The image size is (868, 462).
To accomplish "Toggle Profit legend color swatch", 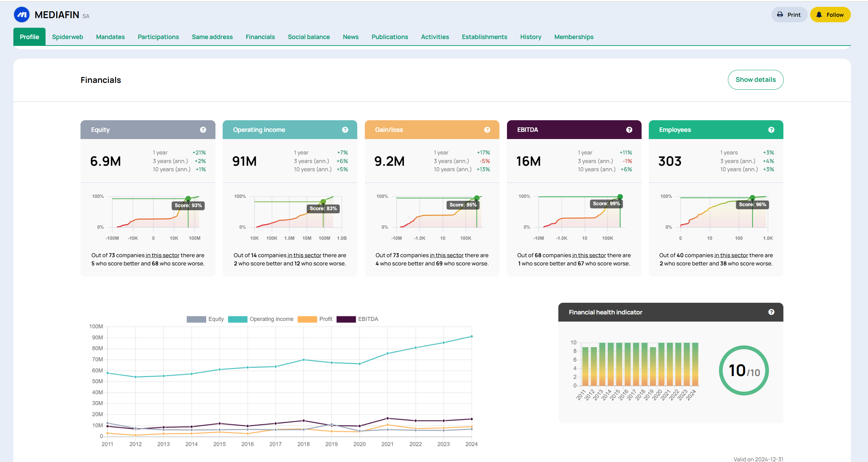I will coord(307,319).
